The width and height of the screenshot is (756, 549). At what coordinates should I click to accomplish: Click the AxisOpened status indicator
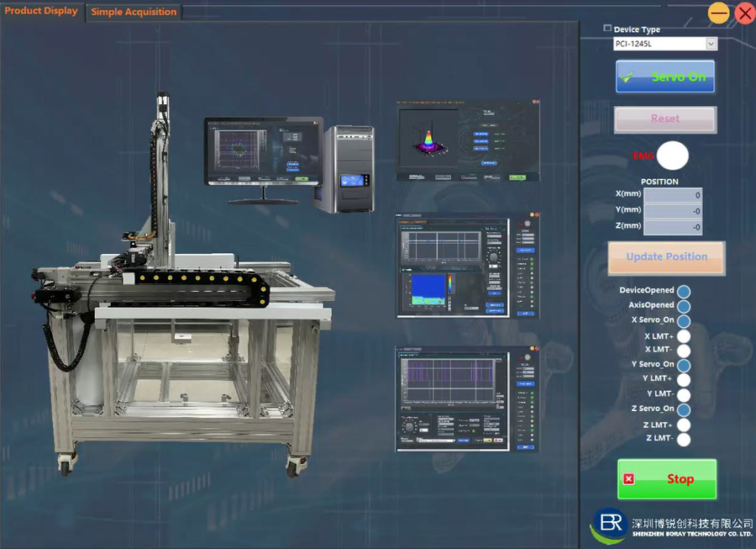pyautogui.click(x=684, y=306)
